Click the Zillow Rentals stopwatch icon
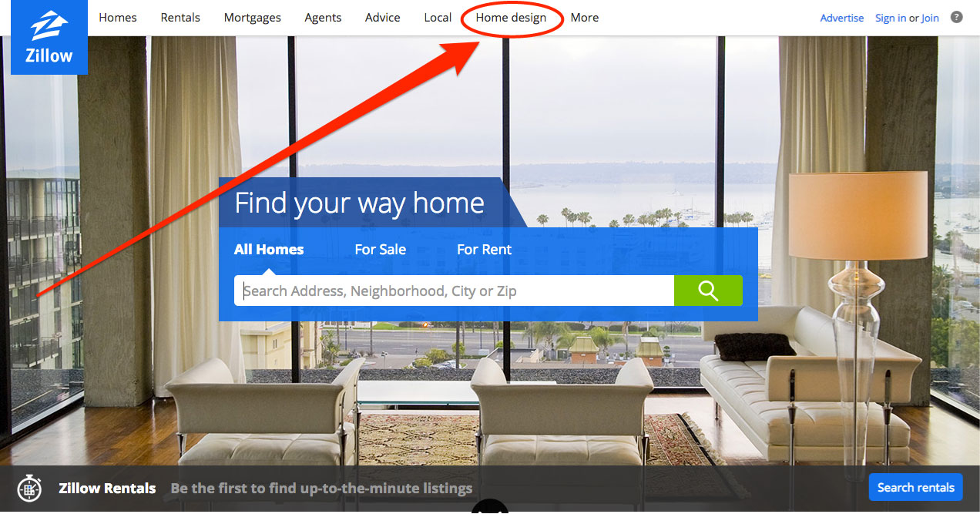Screen dimensions: 980x514 (29, 489)
